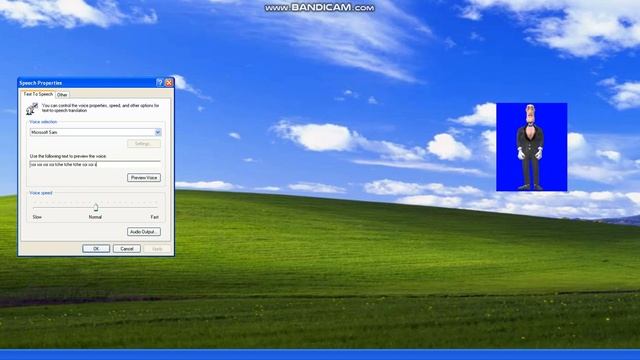Viewport: 640px width, 360px height.
Task: Click inside the preview voice text field
Action: point(95,164)
